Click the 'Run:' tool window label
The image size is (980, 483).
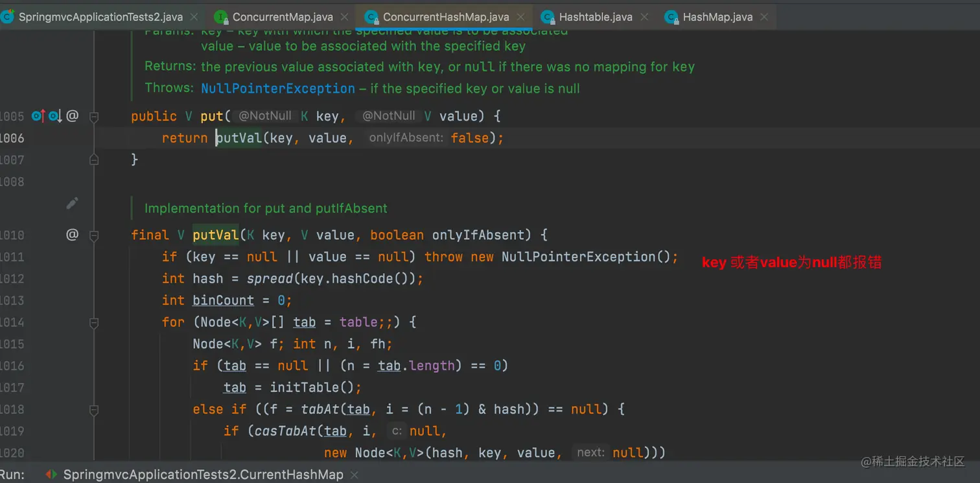point(13,475)
